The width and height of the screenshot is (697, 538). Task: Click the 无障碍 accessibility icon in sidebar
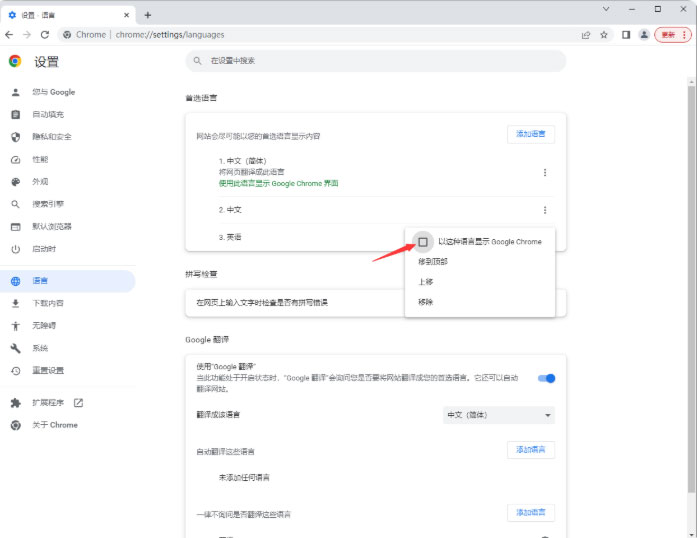pos(16,326)
